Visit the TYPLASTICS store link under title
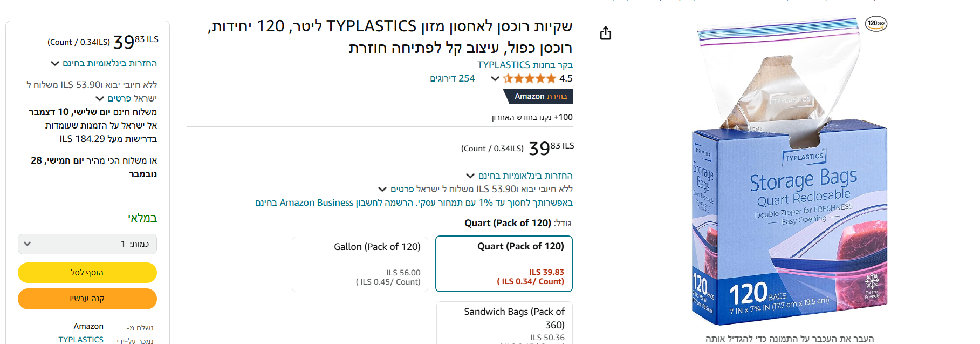 pos(525,65)
